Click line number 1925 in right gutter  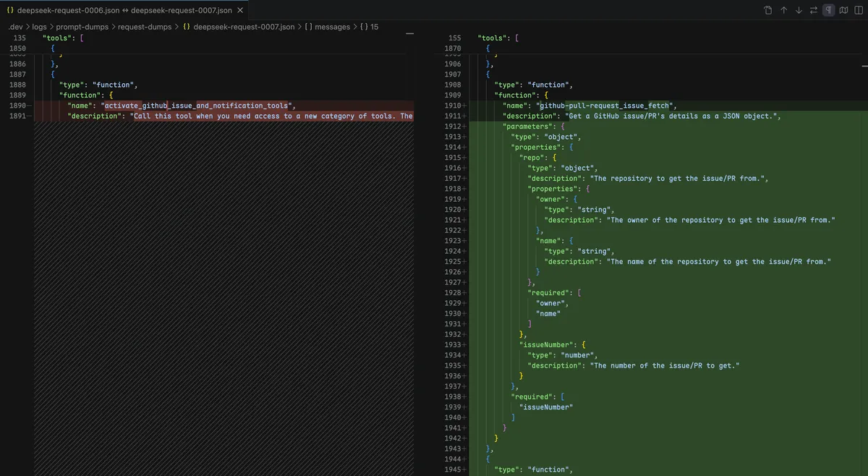coord(453,261)
